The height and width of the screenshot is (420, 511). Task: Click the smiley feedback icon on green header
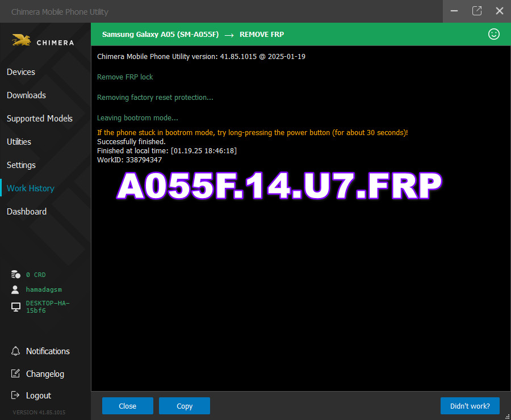[x=494, y=34]
